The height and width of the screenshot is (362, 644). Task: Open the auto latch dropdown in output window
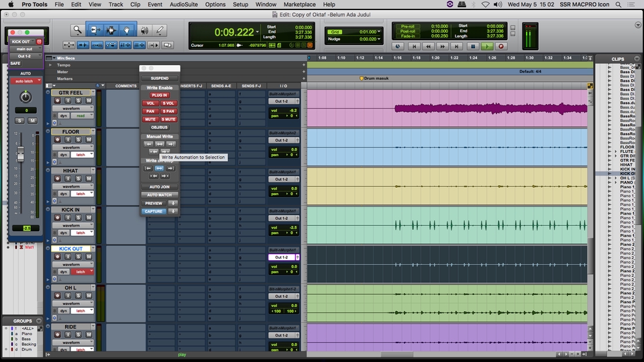point(26,81)
